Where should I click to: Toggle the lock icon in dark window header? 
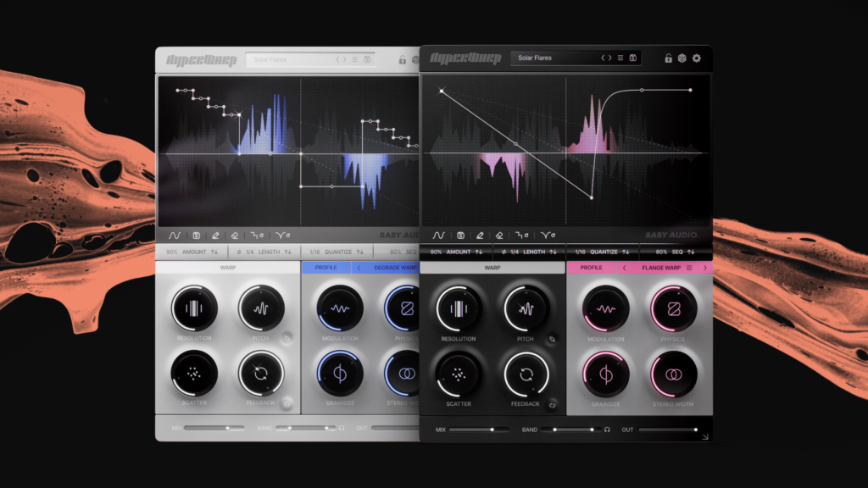click(x=668, y=58)
